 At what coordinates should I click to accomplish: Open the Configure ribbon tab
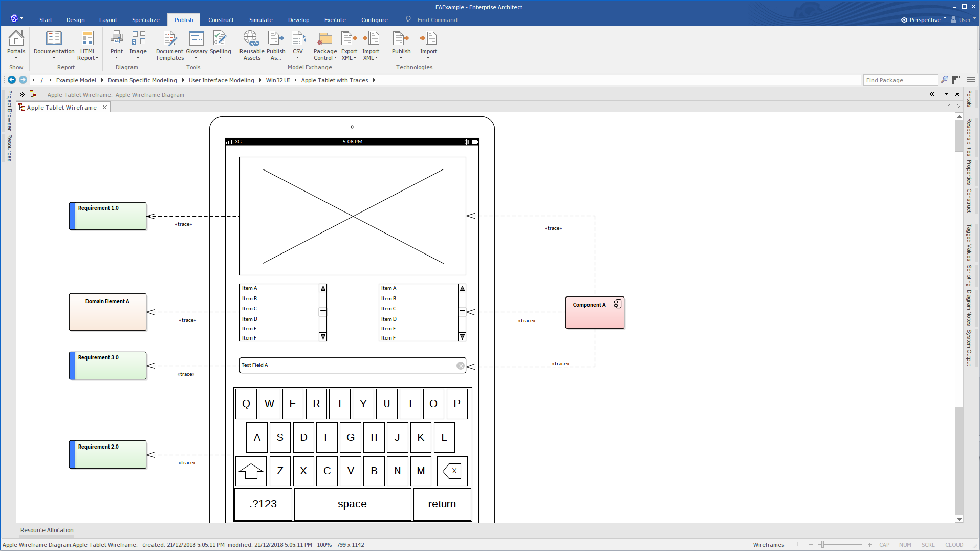click(x=375, y=20)
